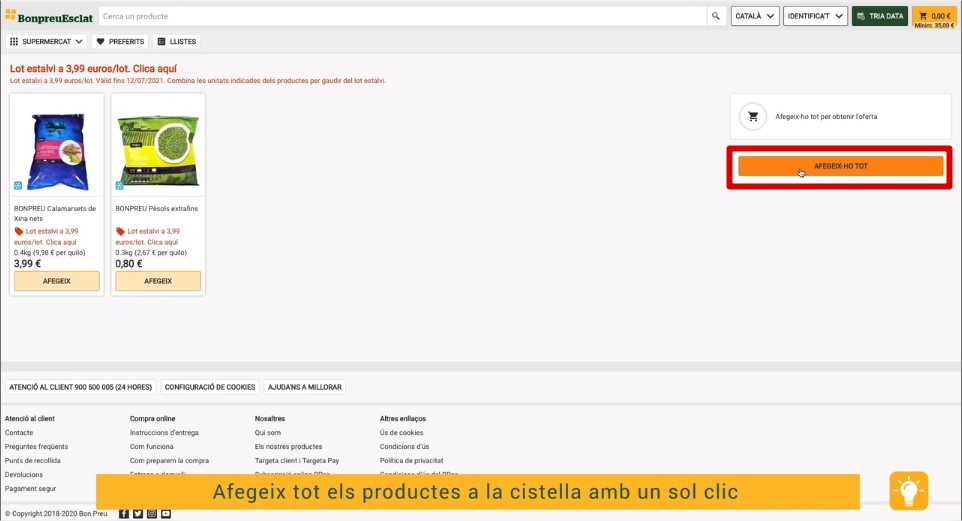The height and width of the screenshot is (521, 962).
Task: Open Preguntes freqüents footer link
Action: coord(36,447)
